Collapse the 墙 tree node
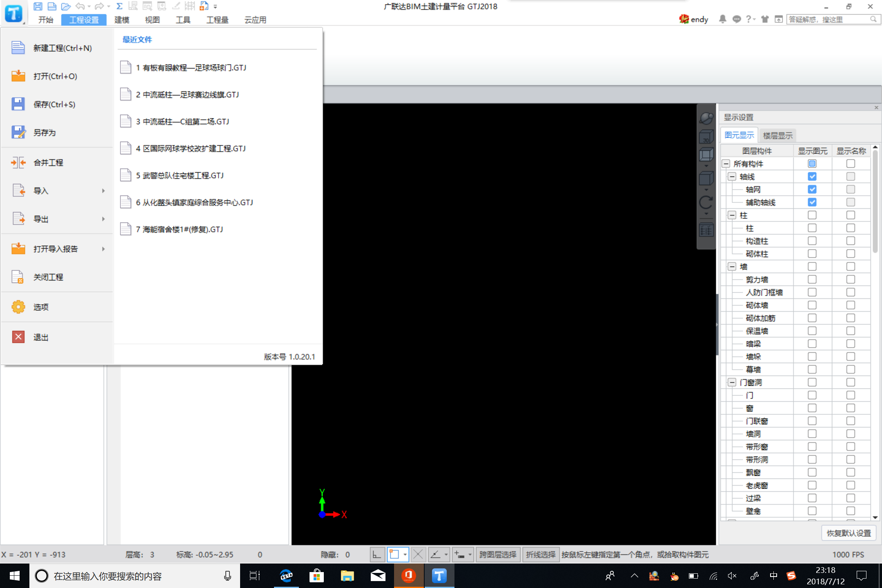 pyautogui.click(x=732, y=267)
